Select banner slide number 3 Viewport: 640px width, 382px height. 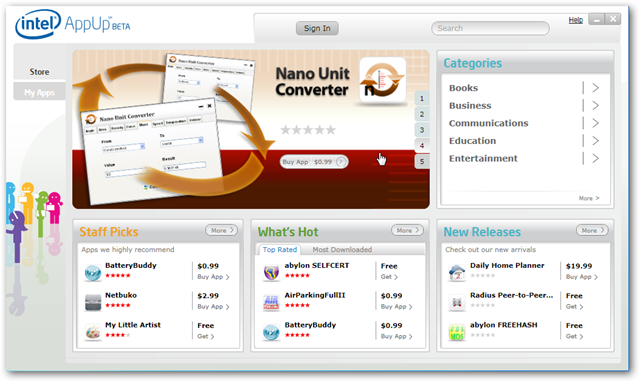422,130
